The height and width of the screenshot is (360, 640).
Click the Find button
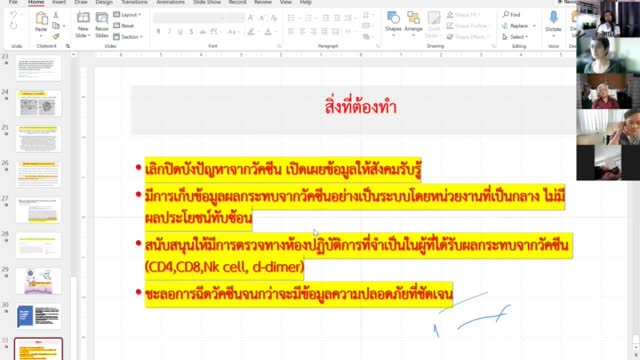coord(511,15)
